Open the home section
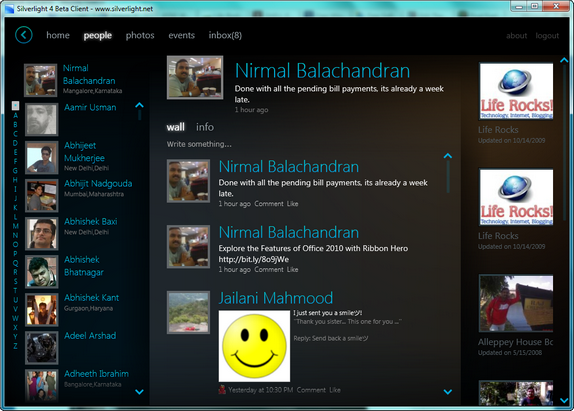The image size is (574, 411). (58, 35)
